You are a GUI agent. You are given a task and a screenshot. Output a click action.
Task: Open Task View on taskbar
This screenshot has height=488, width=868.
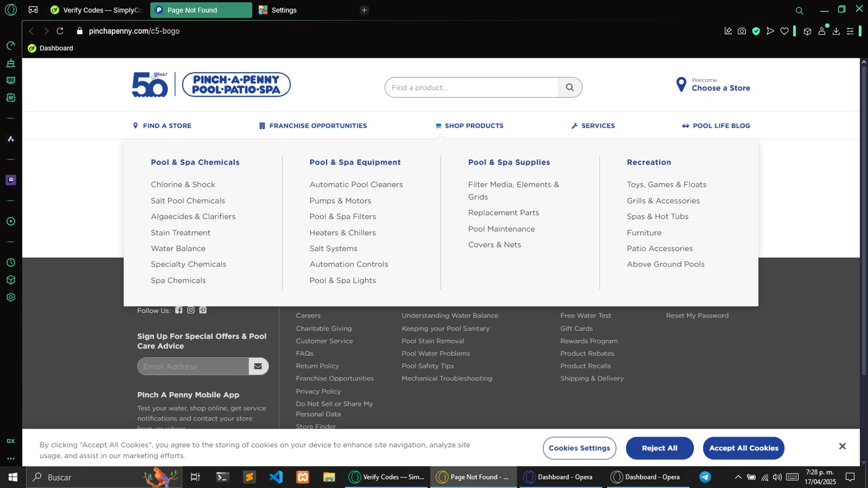coord(195,477)
